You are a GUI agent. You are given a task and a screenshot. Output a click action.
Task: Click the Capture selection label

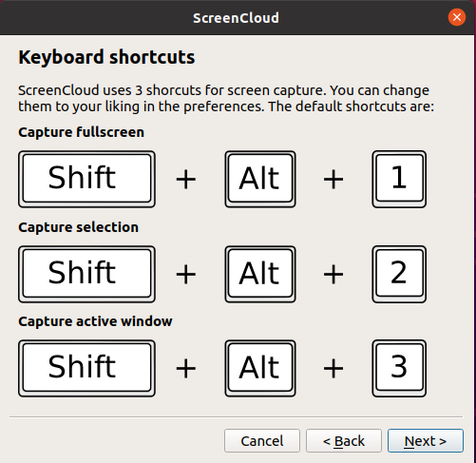click(x=78, y=227)
